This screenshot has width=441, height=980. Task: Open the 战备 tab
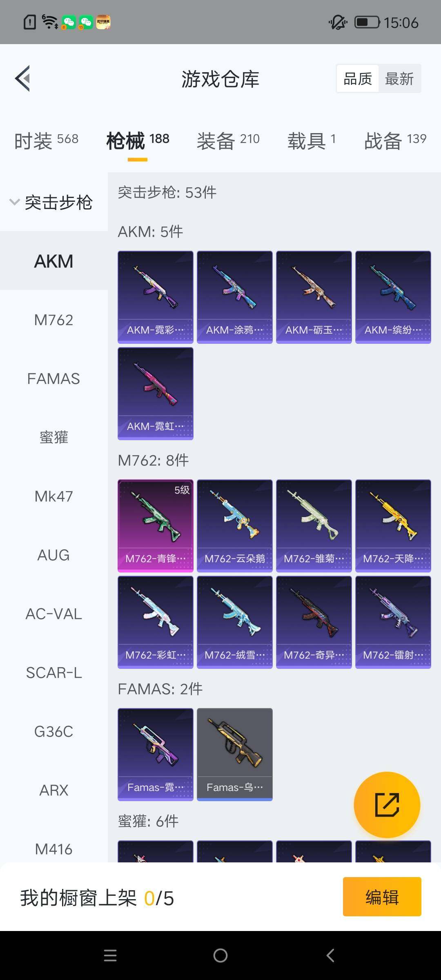(x=395, y=140)
